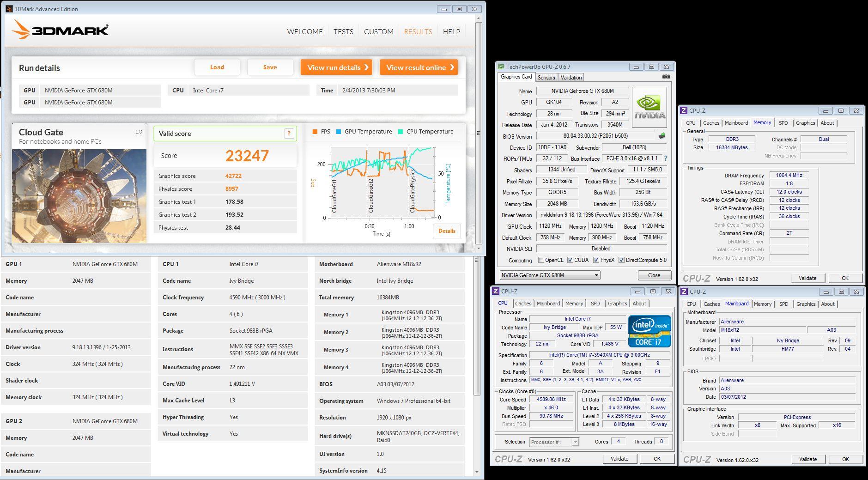Image resolution: width=868 pixels, height=480 pixels.
Task: Click the GPU-Z camera screenshot icon
Action: (x=666, y=77)
